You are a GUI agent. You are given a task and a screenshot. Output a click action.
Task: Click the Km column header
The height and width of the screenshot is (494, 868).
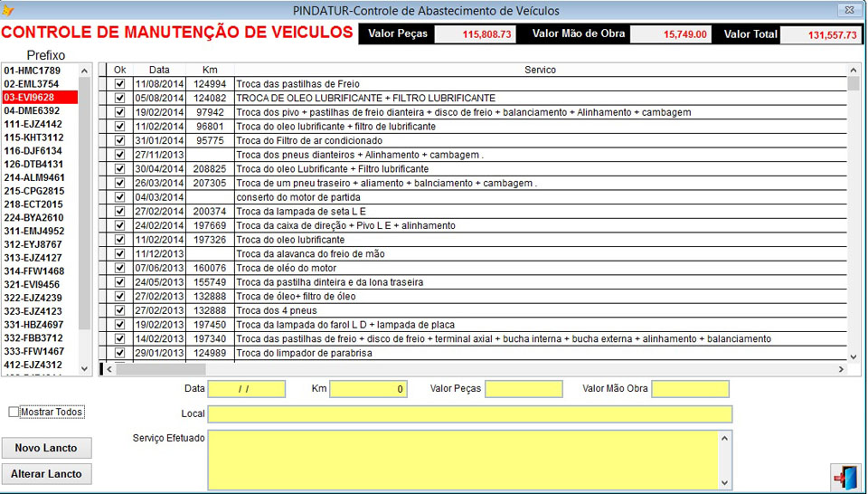pyautogui.click(x=210, y=70)
